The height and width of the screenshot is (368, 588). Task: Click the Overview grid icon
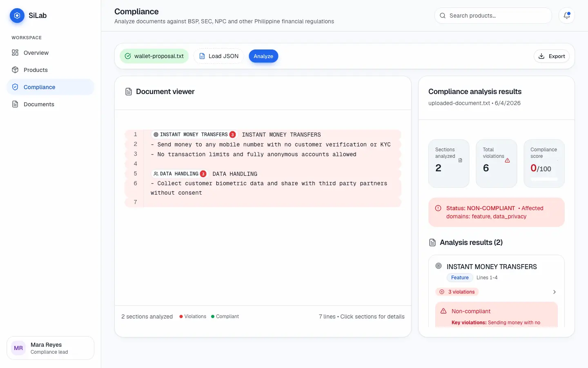click(15, 53)
